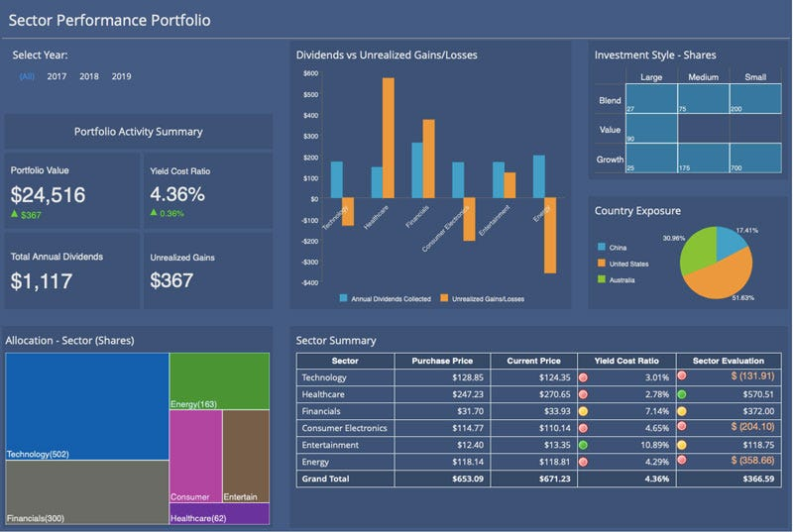Select the 2018 year filter

point(89,76)
